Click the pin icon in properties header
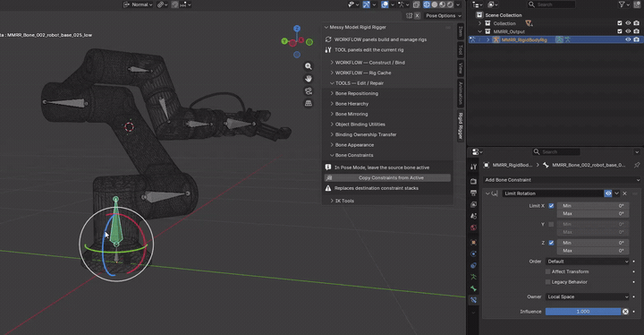Screen dimensions: 644x335 click(x=637, y=165)
